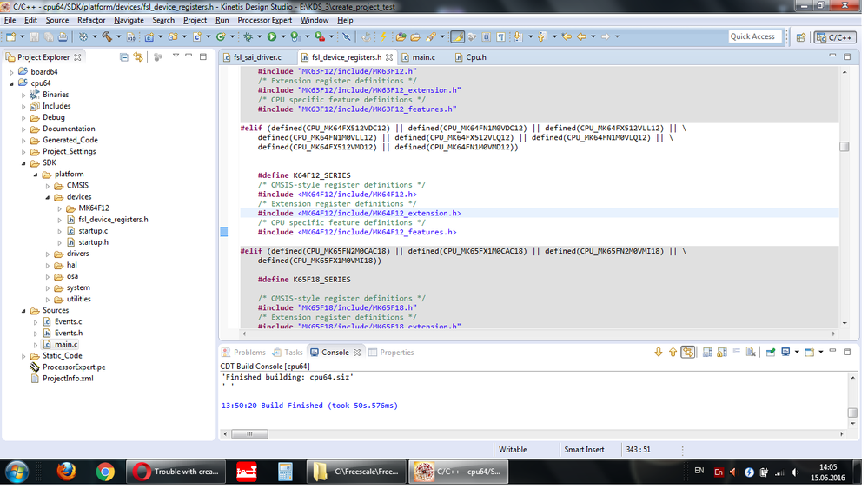Click the Print icon in toolbar
This screenshot has width=868, height=502.
[63, 36]
